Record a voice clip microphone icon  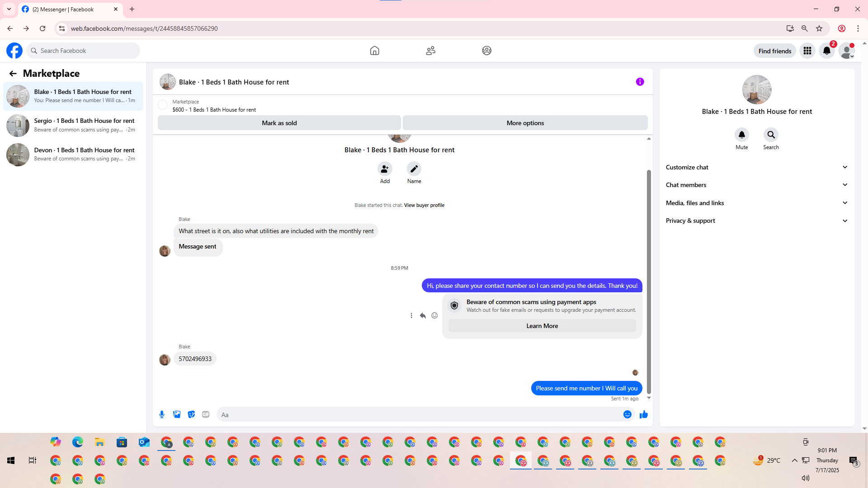pos(162,415)
